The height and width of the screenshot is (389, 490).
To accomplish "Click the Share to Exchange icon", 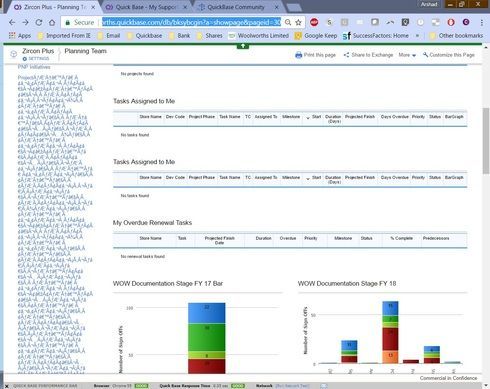I will tap(346, 55).
